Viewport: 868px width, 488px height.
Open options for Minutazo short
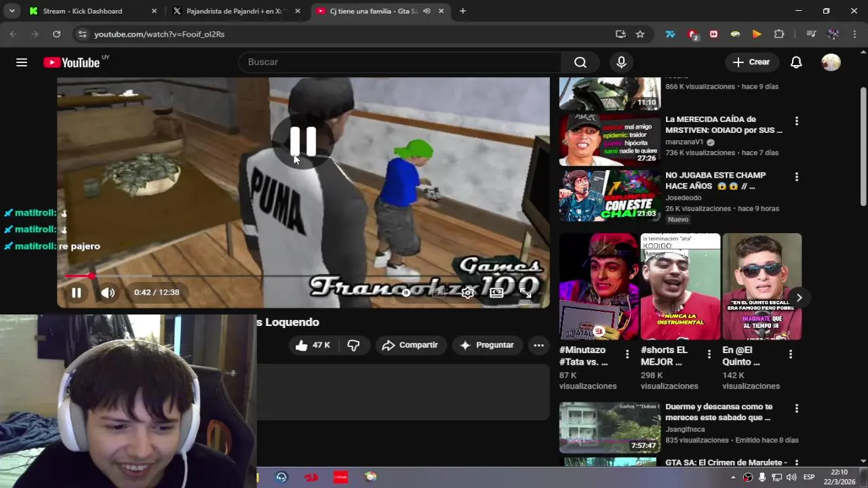coord(627,354)
